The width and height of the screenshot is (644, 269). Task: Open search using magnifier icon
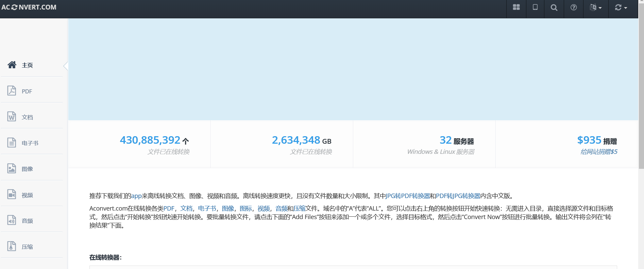(x=554, y=7)
